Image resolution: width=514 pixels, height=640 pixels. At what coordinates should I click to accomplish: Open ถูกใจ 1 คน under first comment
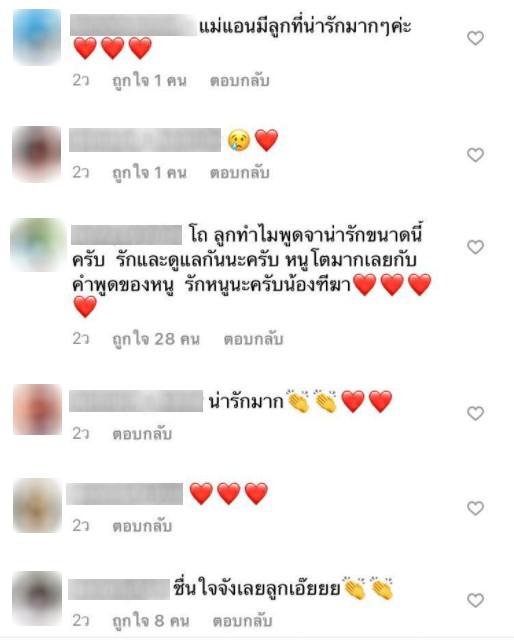pyautogui.click(x=149, y=81)
